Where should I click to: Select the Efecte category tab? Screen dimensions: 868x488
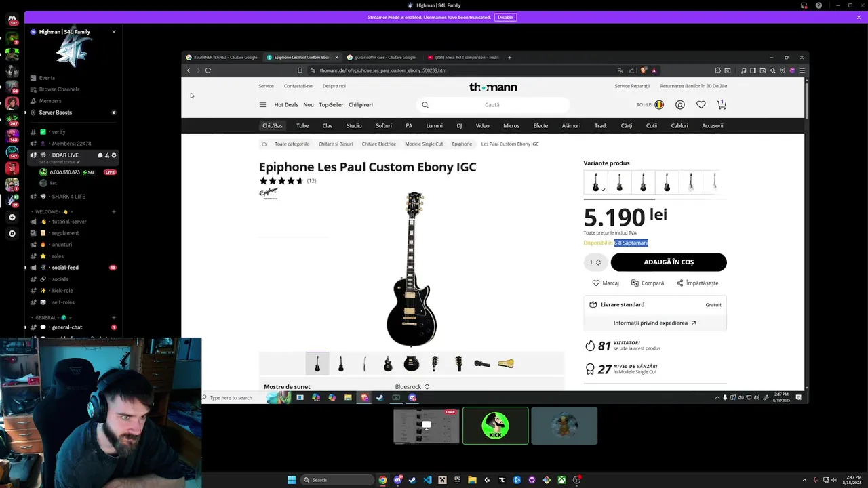point(540,125)
